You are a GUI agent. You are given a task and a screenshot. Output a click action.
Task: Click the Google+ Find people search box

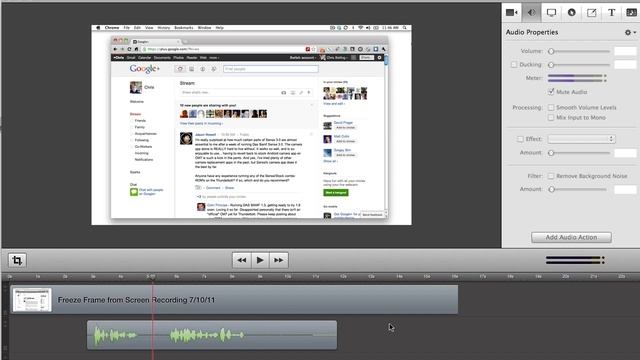(271, 69)
